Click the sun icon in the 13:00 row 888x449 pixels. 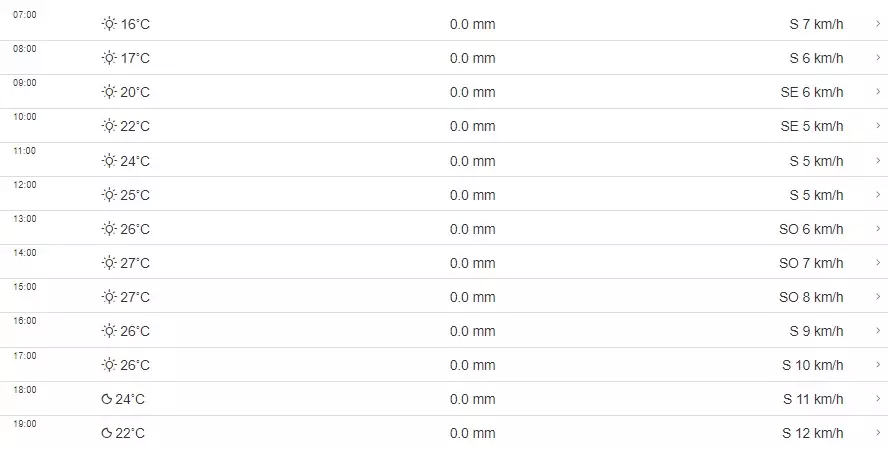click(x=109, y=229)
